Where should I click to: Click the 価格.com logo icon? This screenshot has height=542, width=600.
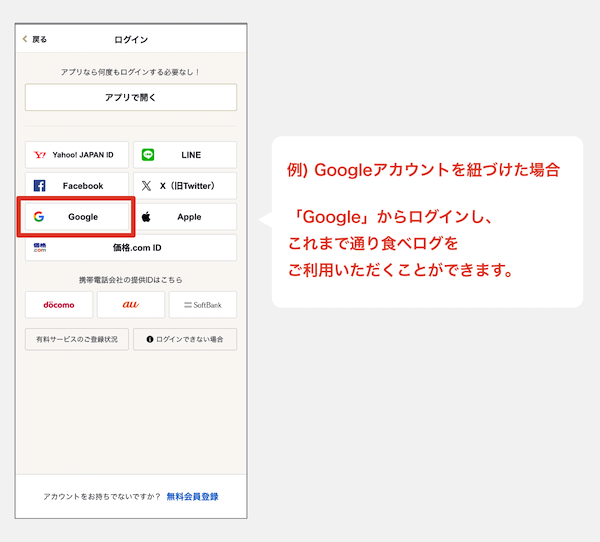point(40,247)
